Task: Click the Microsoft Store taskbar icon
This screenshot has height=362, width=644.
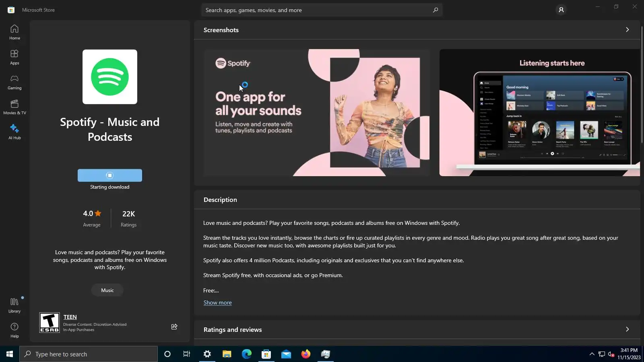Action: pos(266,354)
